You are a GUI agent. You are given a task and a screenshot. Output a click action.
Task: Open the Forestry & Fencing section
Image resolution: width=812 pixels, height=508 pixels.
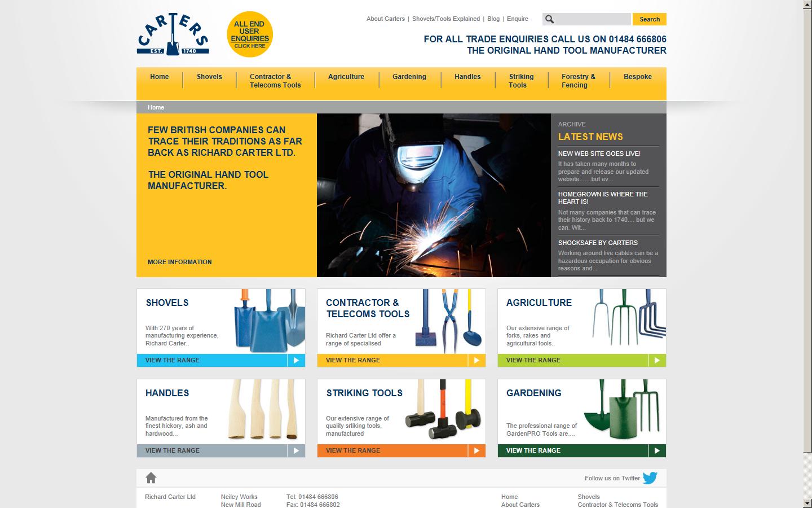578,81
